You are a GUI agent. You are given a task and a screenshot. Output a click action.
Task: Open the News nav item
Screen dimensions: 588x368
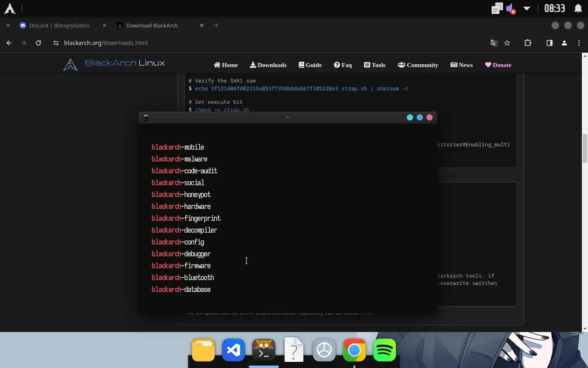pyautogui.click(x=461, y=65)
